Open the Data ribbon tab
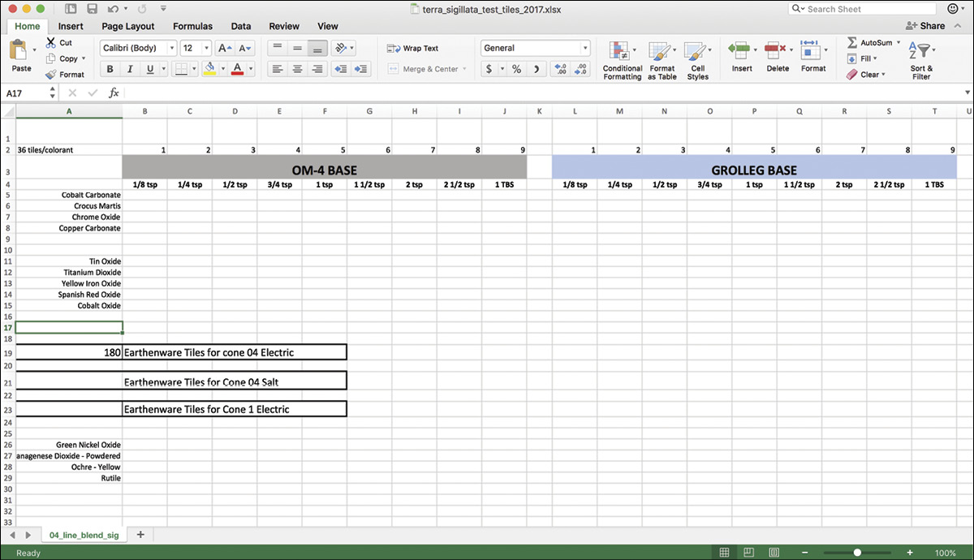 [241, 26]
